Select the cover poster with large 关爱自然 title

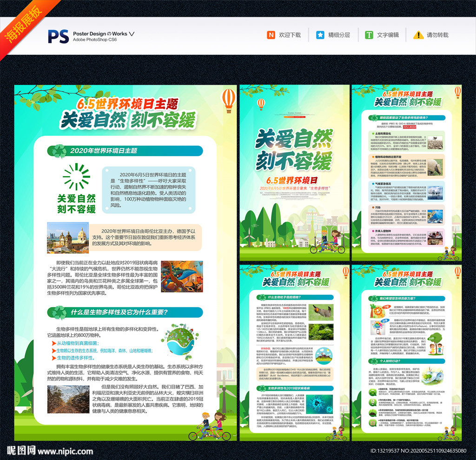(294, 172)
